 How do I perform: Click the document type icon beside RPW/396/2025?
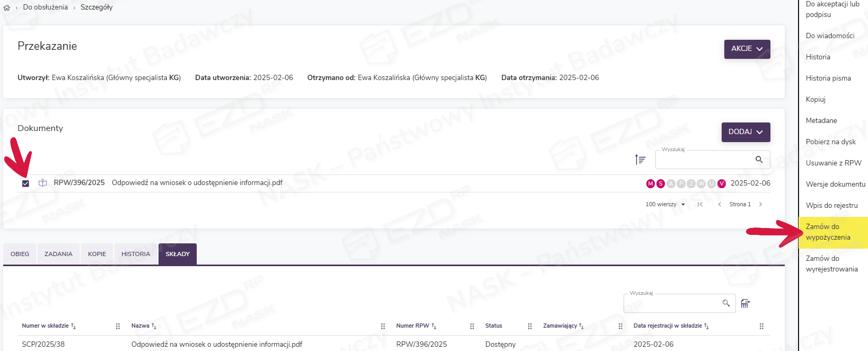point(43,183)
